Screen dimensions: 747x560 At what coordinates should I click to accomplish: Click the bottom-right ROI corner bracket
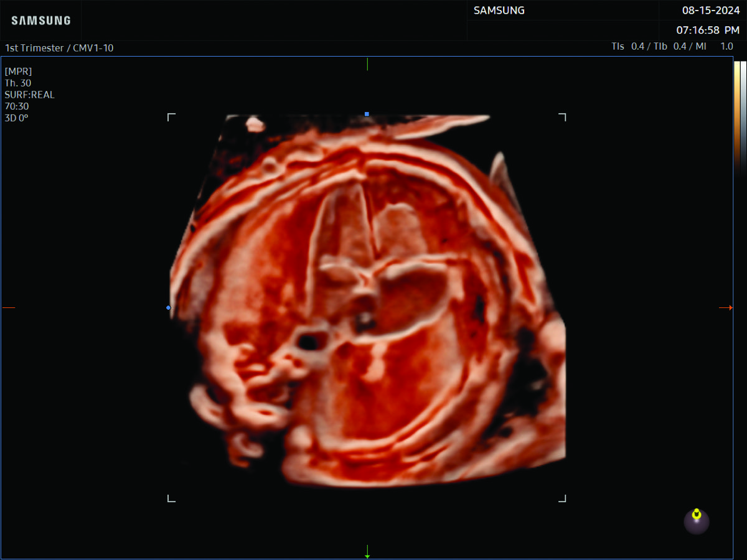(x=562, y=498)
